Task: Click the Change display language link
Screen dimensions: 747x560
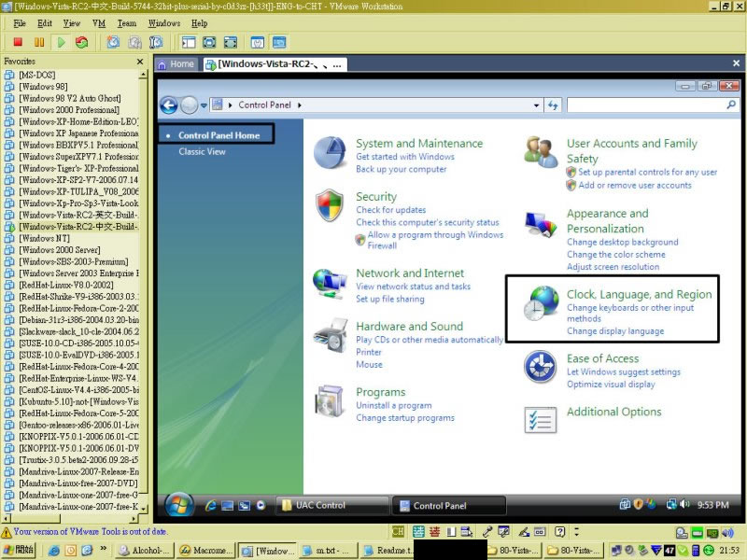Action: (x=614, y=331)
